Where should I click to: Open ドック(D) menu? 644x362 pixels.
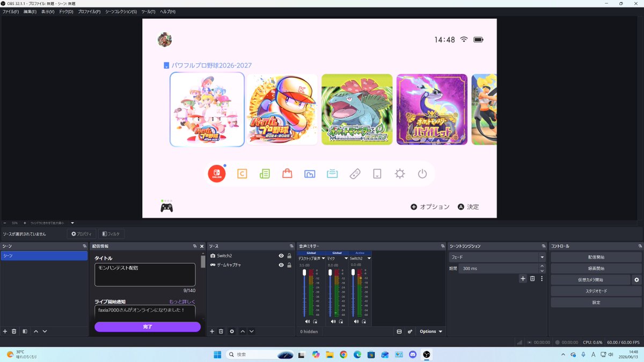pos(66,11)
